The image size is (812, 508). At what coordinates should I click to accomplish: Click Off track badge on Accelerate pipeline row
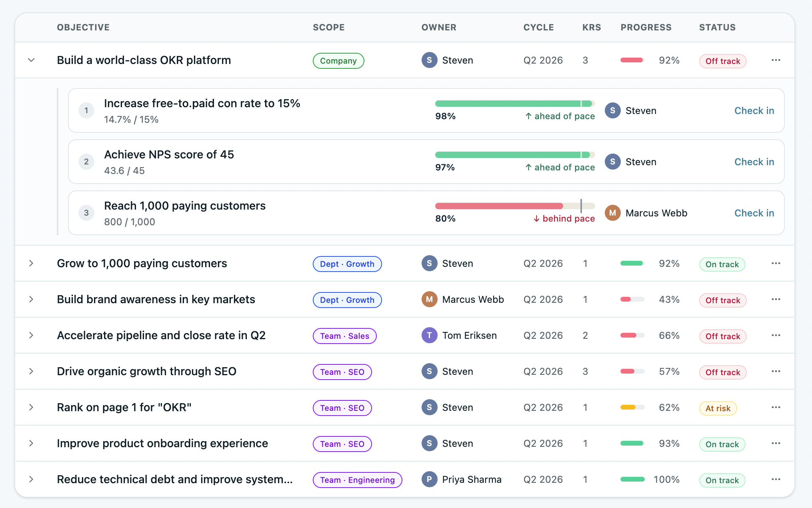coord(723,336)
